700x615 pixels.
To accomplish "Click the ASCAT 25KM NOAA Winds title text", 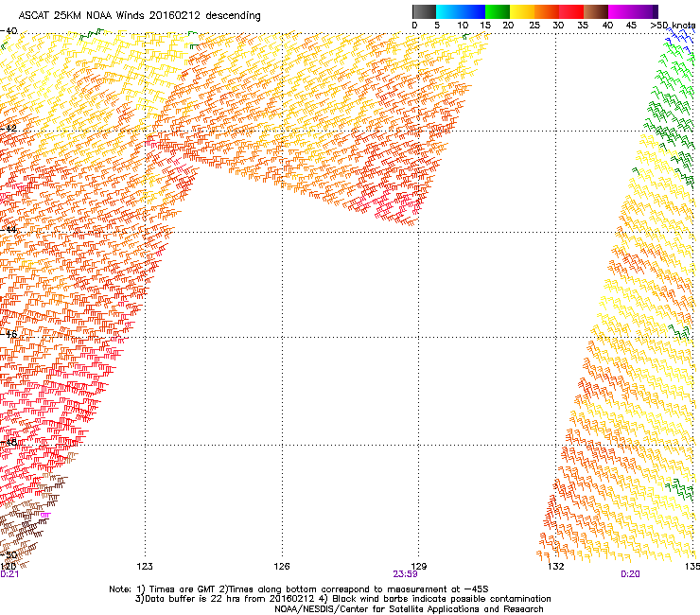I will coord(139,15).
